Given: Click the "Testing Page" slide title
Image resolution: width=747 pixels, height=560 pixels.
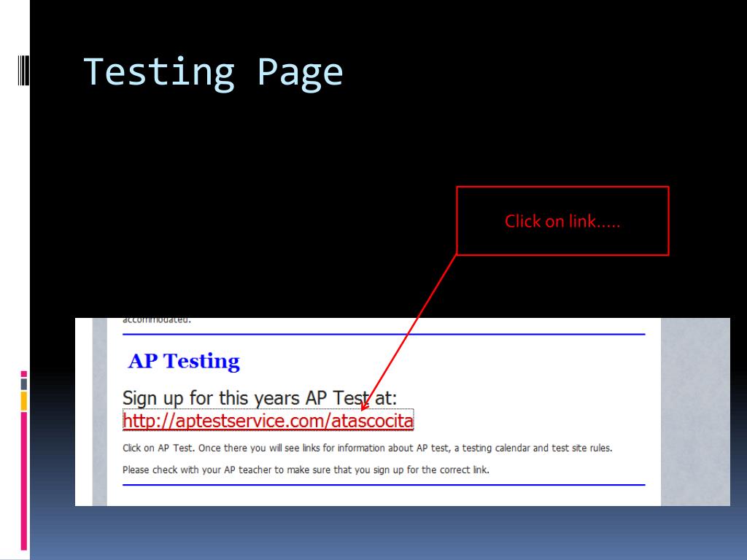Looking at the screenshot, I should click(x=213, y=73).
